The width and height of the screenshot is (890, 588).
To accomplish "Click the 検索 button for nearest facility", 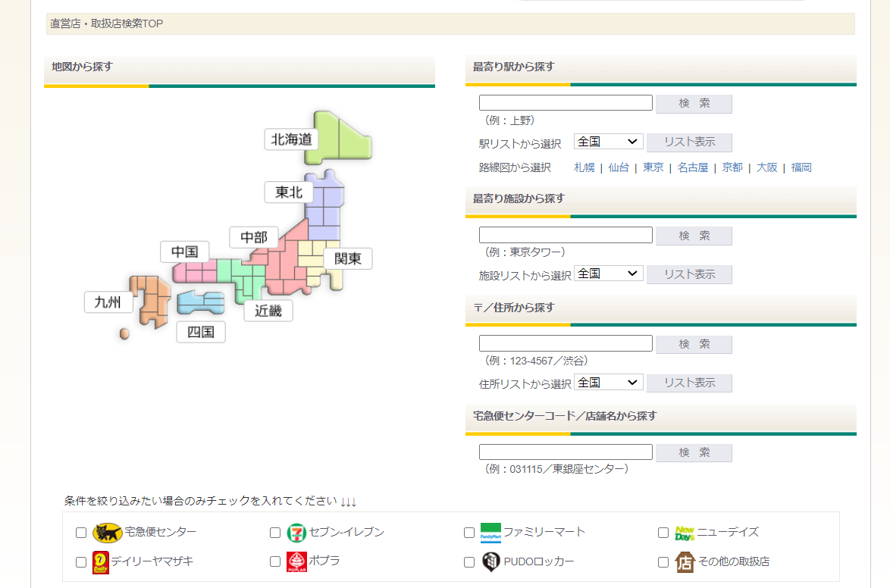I will (x=694, y=236).
